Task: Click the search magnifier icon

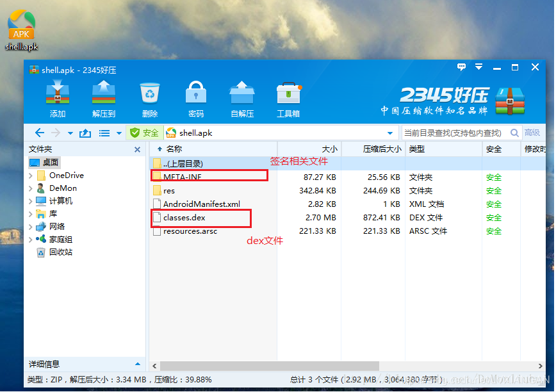Action: click(514, 133)
